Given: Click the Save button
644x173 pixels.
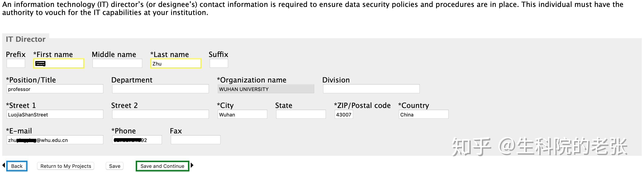Looking at the screenshot, I should coord(115,166).
